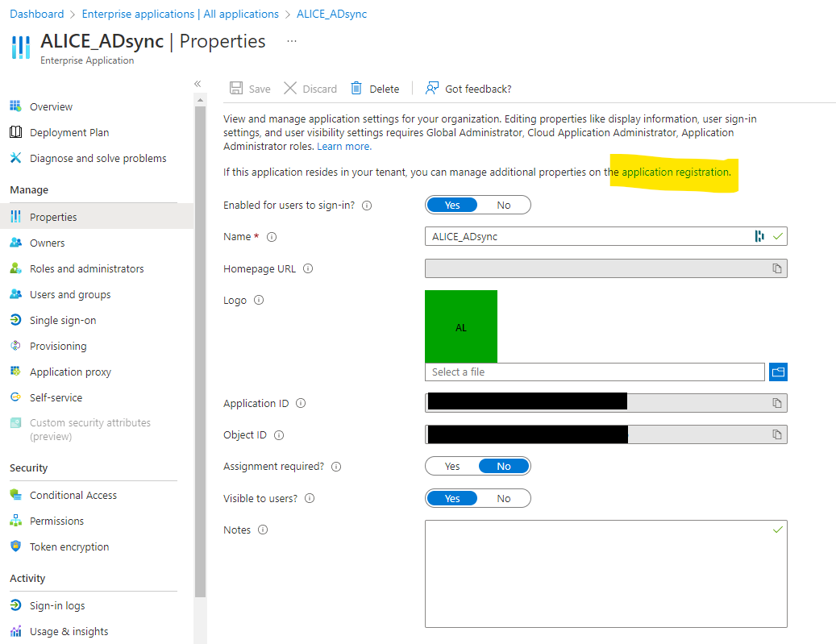
Task: Copy the Object ID with copy icon
Action: point(777,435)
